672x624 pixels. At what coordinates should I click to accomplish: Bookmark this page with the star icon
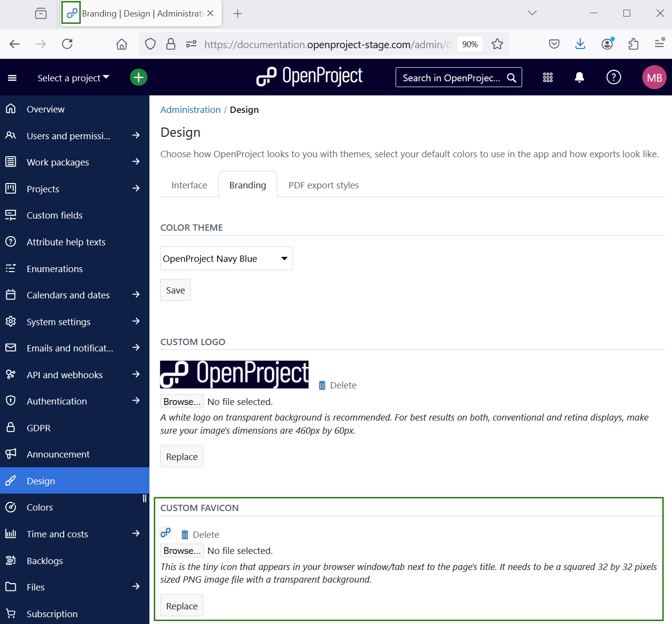click(497, 44)
